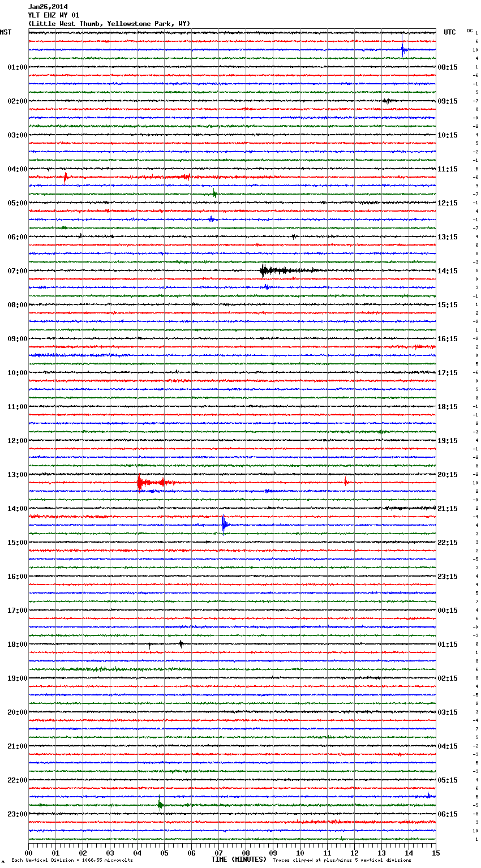Viewport: 481px width, 868px height.
Task: Click the 21:15 UTC time label
Action: 448,509
